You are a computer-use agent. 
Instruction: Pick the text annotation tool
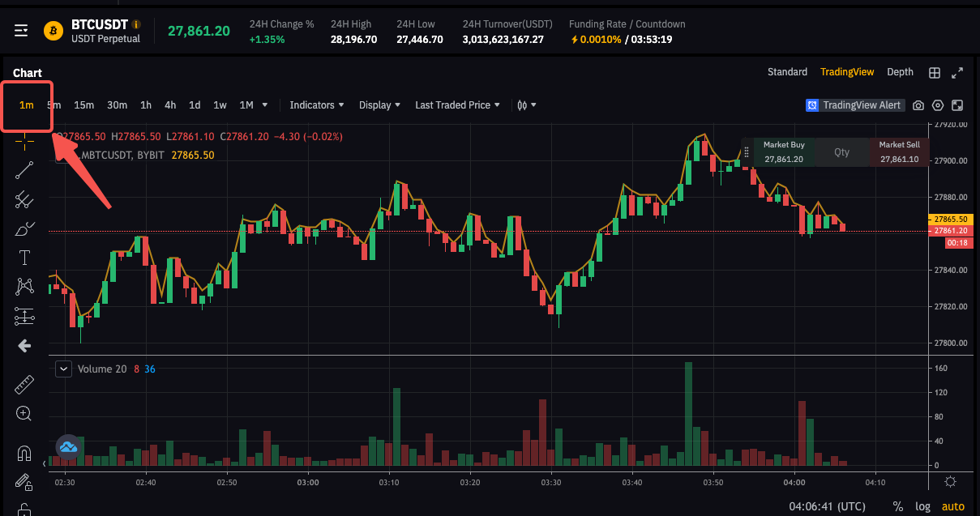point(24,258)
